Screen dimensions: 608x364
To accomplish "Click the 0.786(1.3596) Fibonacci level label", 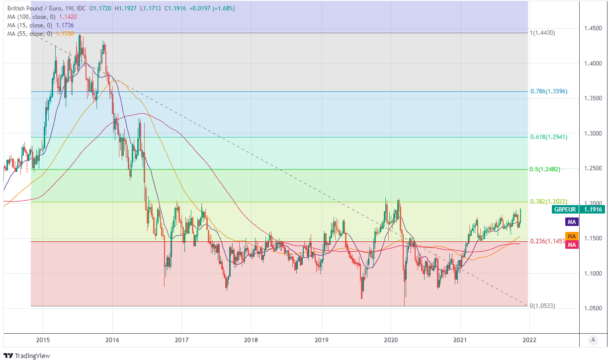I will click(548, 92).
